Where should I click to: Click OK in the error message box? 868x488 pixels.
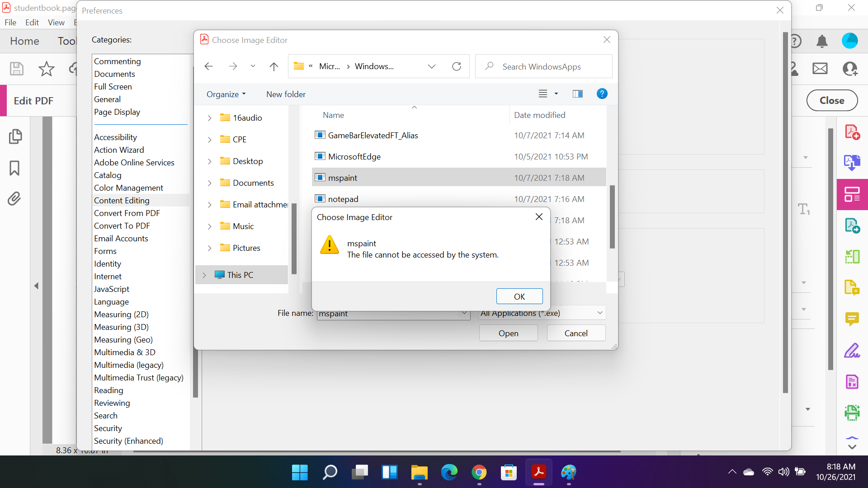tap(519, 296)
